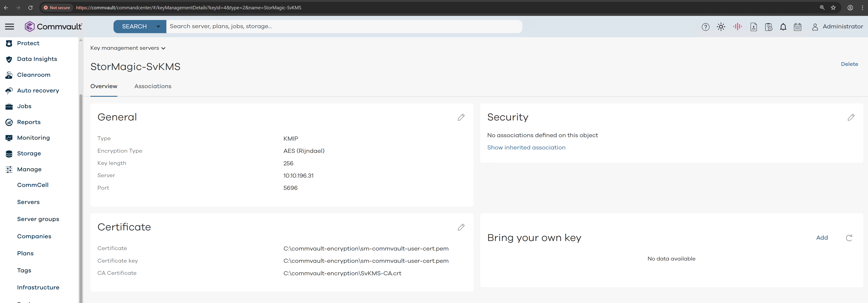Delete the StorMagic-SvKMS key server
Viewport: 868px width, 303px height.
849,64
